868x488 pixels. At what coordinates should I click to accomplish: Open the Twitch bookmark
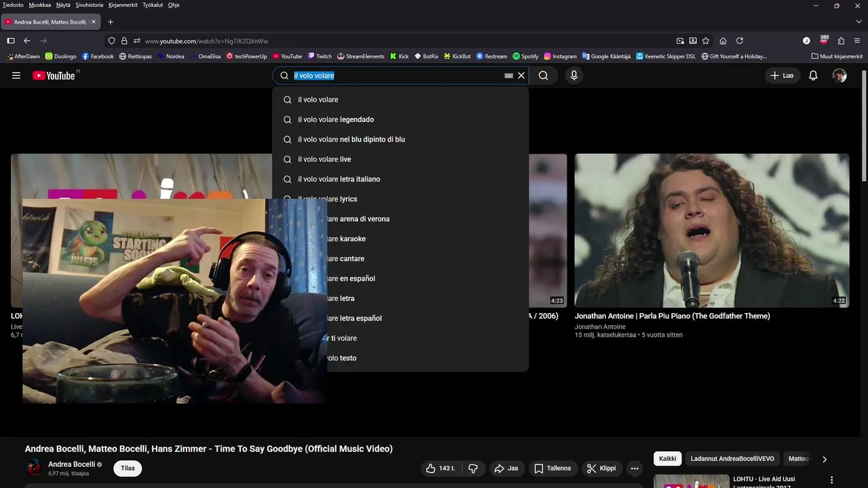pyautogui.click(x=319, y=56)
